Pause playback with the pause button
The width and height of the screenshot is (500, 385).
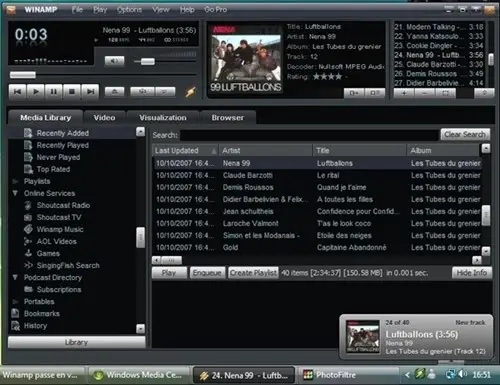pyautogui.click(x=53, y=91)
